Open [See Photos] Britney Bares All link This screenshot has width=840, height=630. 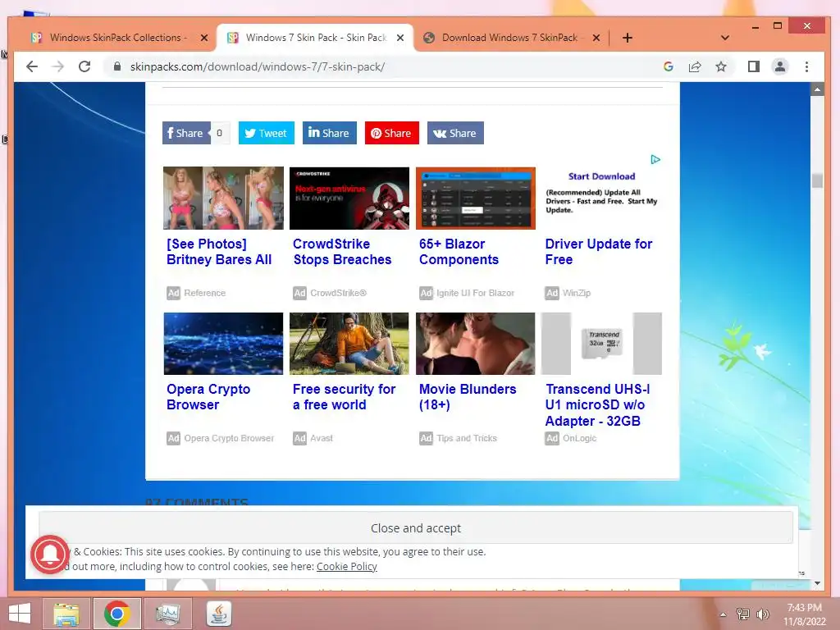(x=218, y=252)
